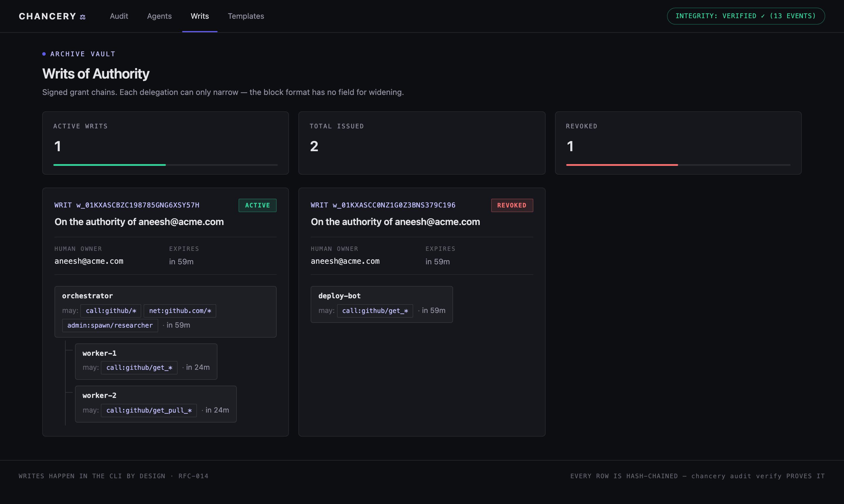Click the Writs of Authority heading
The width and height of the screenshot is (844, 504).
tap(96, 74)
